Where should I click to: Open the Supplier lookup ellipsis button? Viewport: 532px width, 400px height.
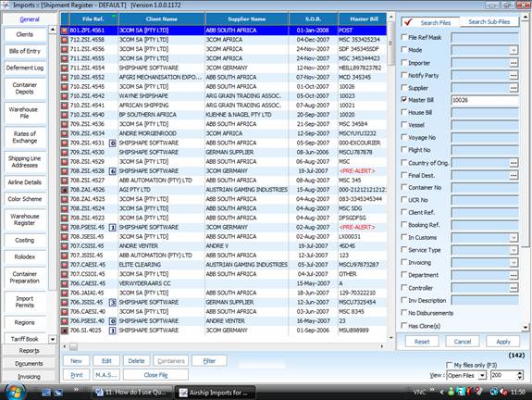tap(513, 88)
